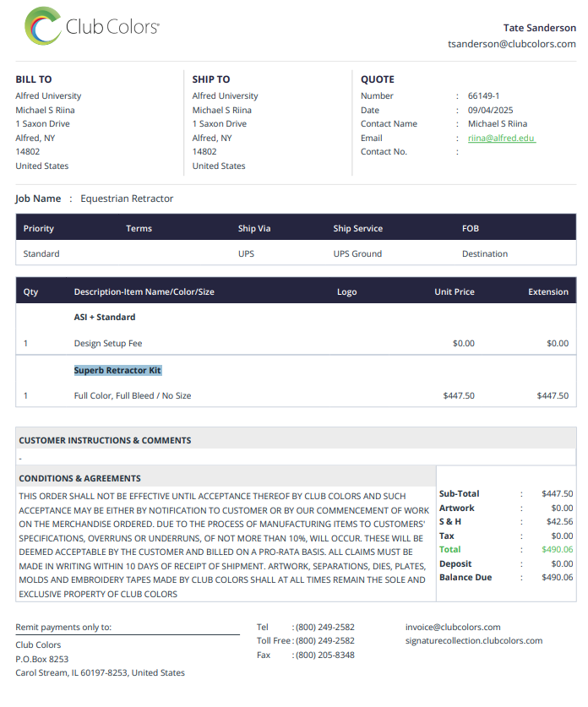Click the Priority column header
The image size is (588, 707).
coord(38,228)
